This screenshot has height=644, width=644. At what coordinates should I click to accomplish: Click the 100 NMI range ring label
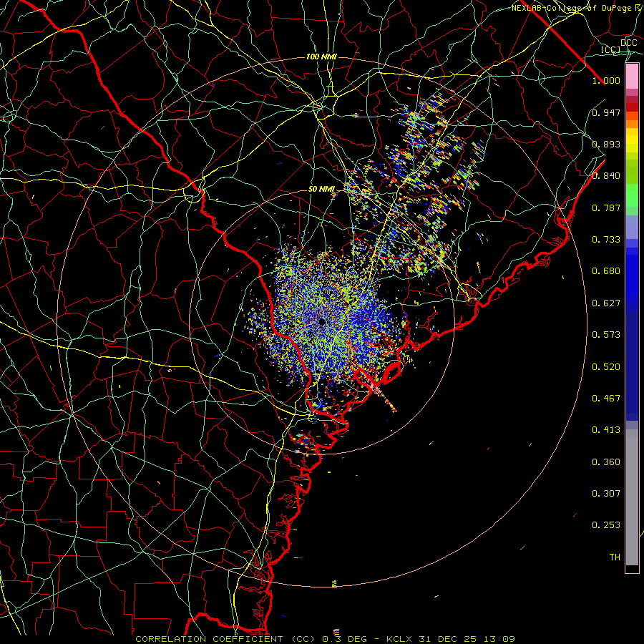321,57
